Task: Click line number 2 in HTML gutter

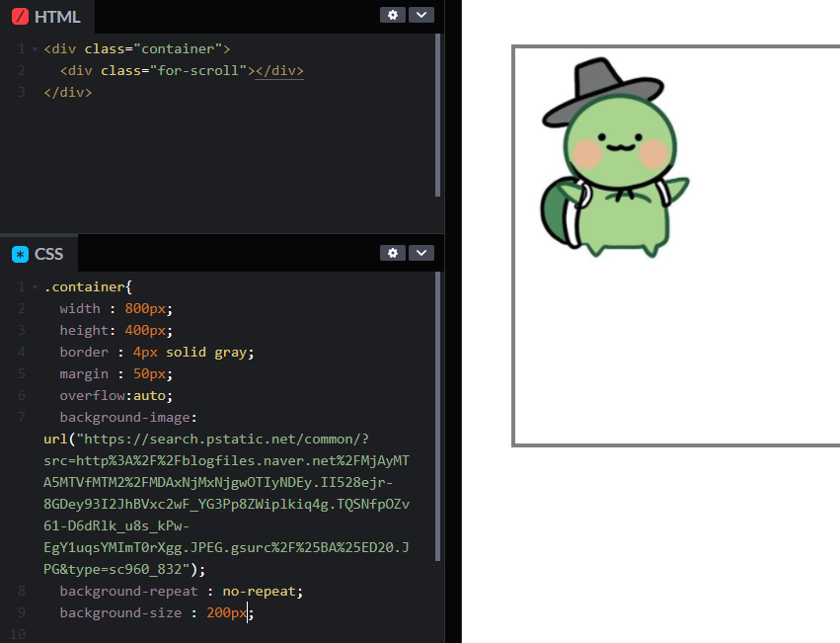Action: point(22,70)
